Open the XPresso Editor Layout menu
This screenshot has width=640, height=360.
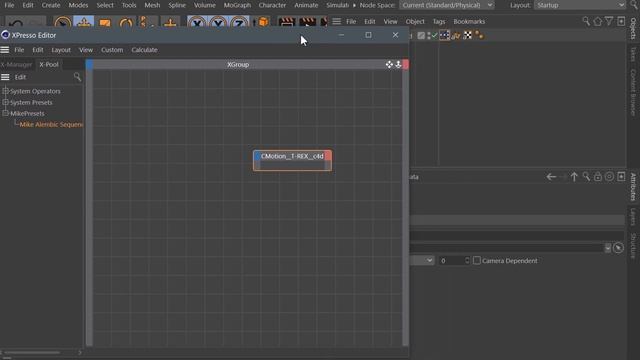pyautogui.click(x=61, y=50)
